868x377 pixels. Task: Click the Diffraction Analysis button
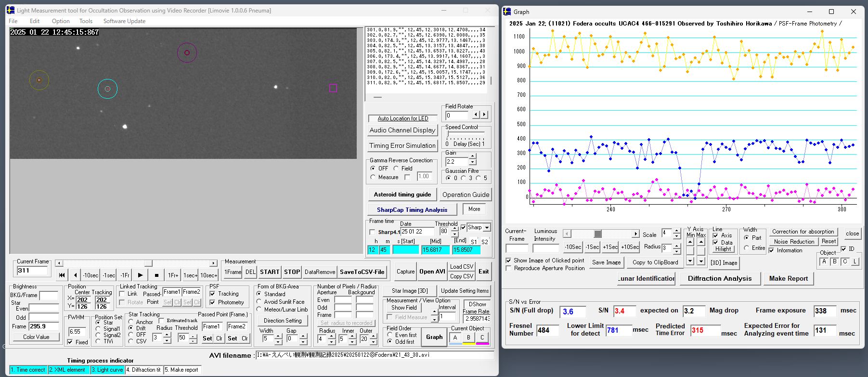click(719, 278)
